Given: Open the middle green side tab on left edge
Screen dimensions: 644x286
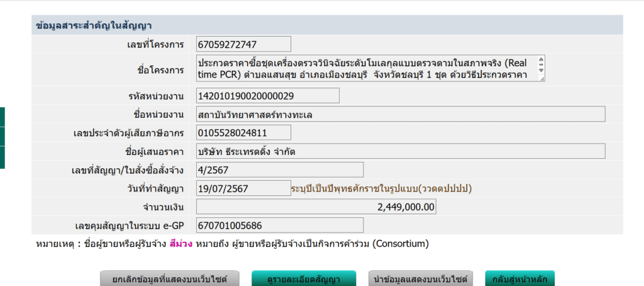Looking at the screenshot, I should click(2, 137).
